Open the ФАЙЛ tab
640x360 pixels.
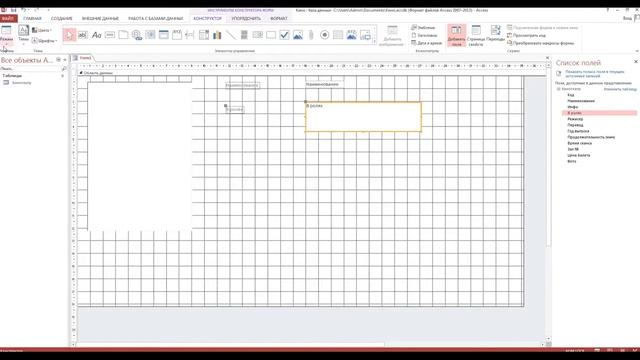pos(8,18)
